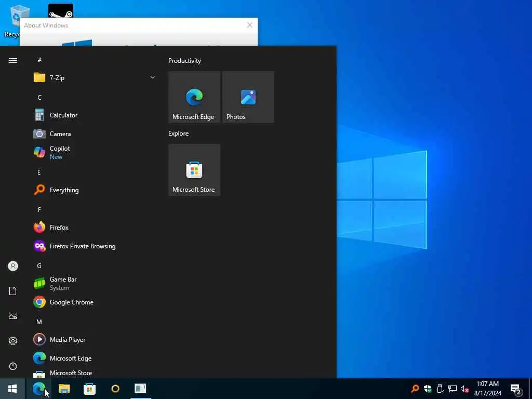Image resolution: width=532 pixels, height=399 pixels.
Task: Click the 'M' letter header in app list
Action: [39, 322]
